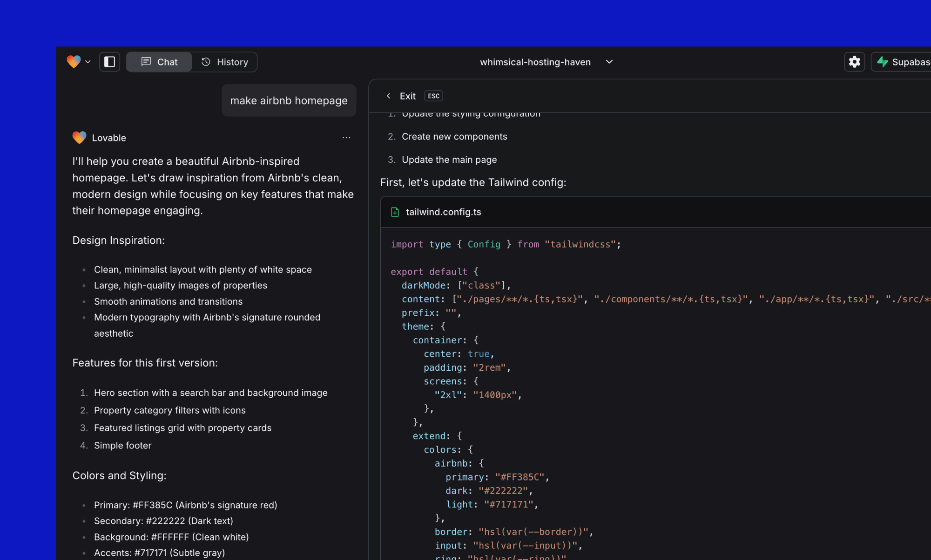Open the message options ellipsis menu
This screenshot has width=931, height=560.
coord(346,137)
